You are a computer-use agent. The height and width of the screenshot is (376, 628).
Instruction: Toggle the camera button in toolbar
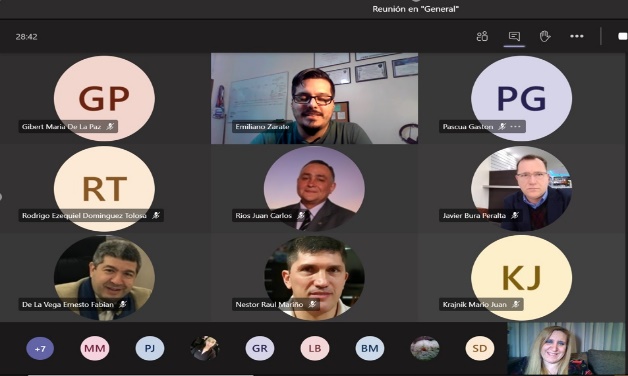[623, 36]
